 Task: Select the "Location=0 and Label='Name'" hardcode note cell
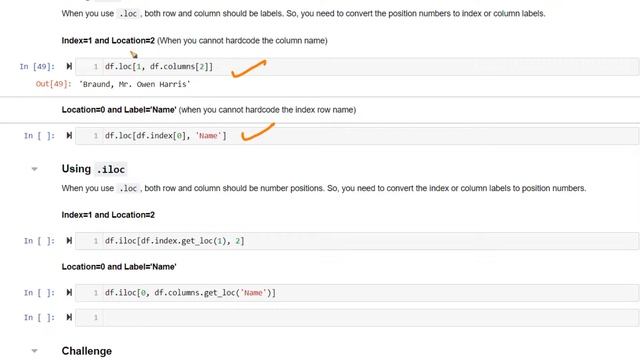(x=209, y=110)
